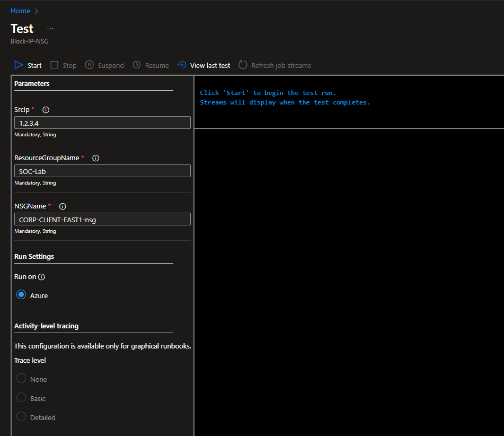Click the Run on info icon

41,277
